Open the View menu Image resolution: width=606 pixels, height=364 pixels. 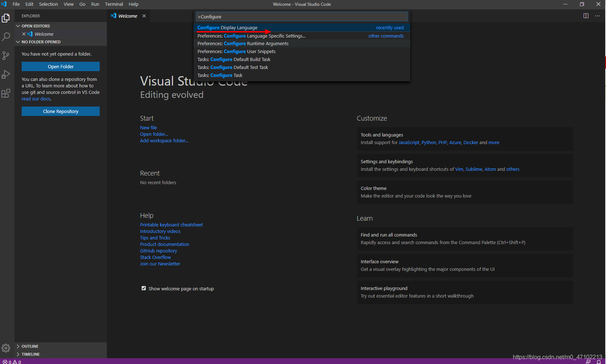69,4
